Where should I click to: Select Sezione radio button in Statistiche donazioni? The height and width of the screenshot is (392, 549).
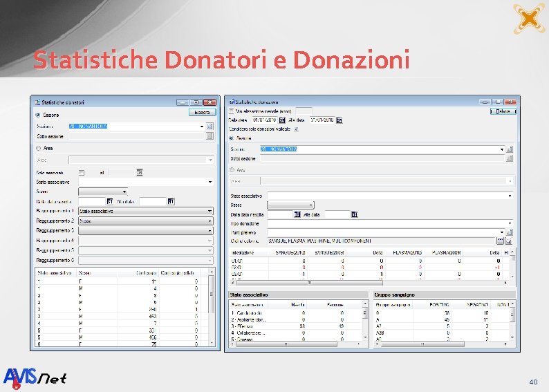click(232, 138)
